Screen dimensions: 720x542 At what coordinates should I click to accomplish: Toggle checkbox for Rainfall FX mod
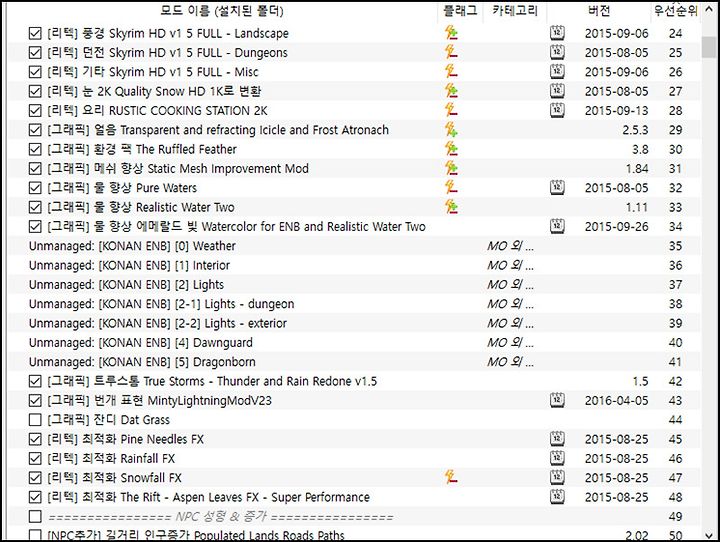pos(35,458)
